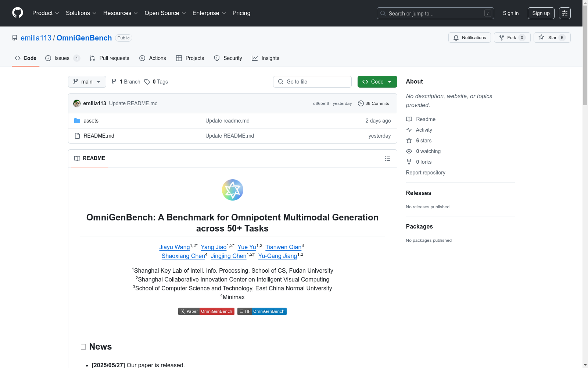Expand the Product menu
This screenshot has height=368, width=588.
click(46, 13)
